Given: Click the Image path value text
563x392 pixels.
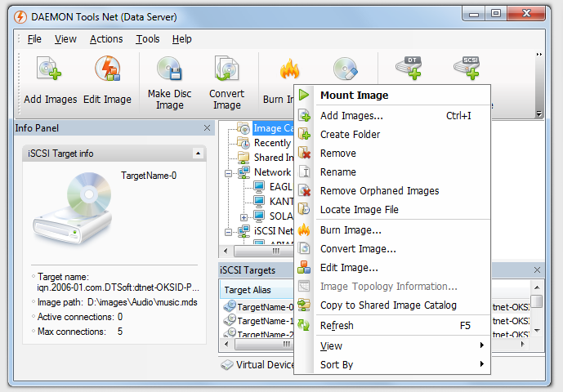Looking at the screenshot, I should [x=142, y=302].
